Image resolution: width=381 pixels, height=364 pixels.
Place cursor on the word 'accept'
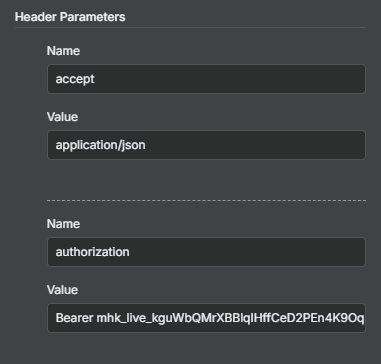pos(75,80)
